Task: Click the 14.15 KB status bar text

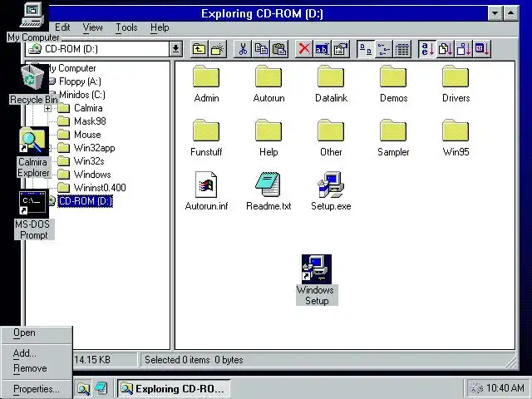Action: pos(92,360)
